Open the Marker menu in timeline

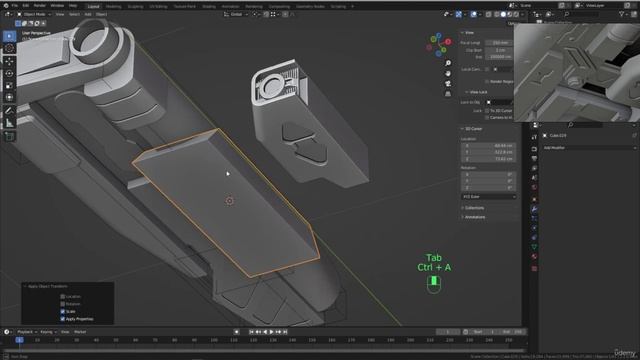(x=80, y=332)
